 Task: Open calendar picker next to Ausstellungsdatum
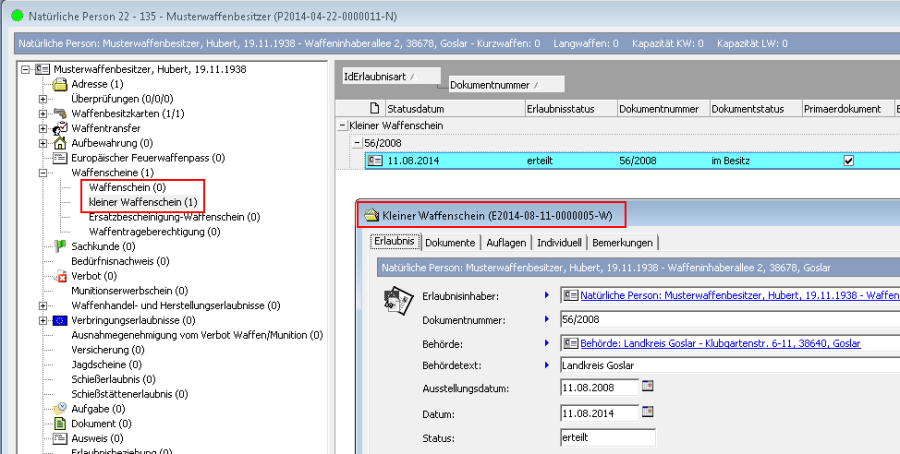[647, 388]
